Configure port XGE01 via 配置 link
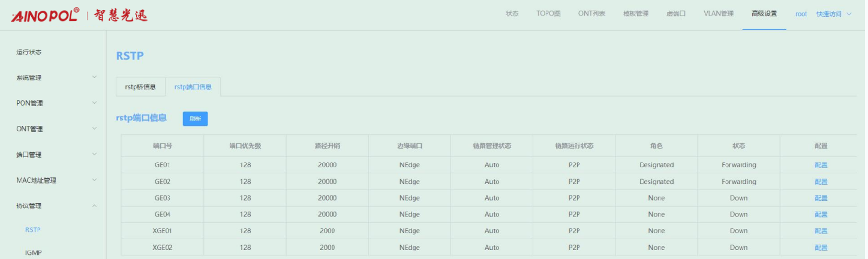 tap(821, 231)
